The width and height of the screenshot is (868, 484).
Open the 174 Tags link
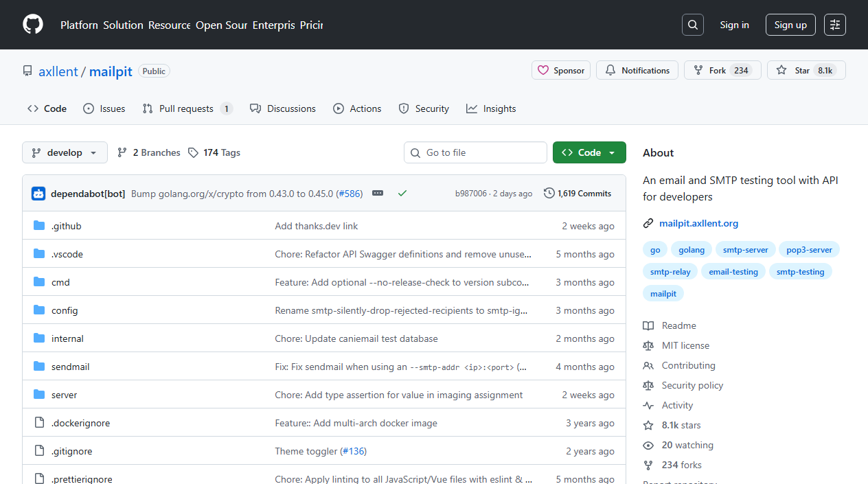pyautogui.click(x=214, y=152)
